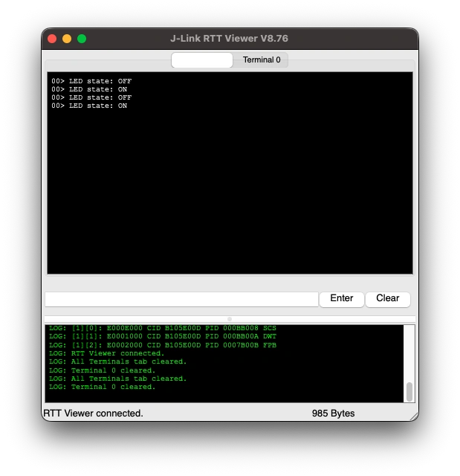Viewport: 460px width, 476px height.
Task: Click the first "LED state: OFF" terminal line
Action: (91, 81)
